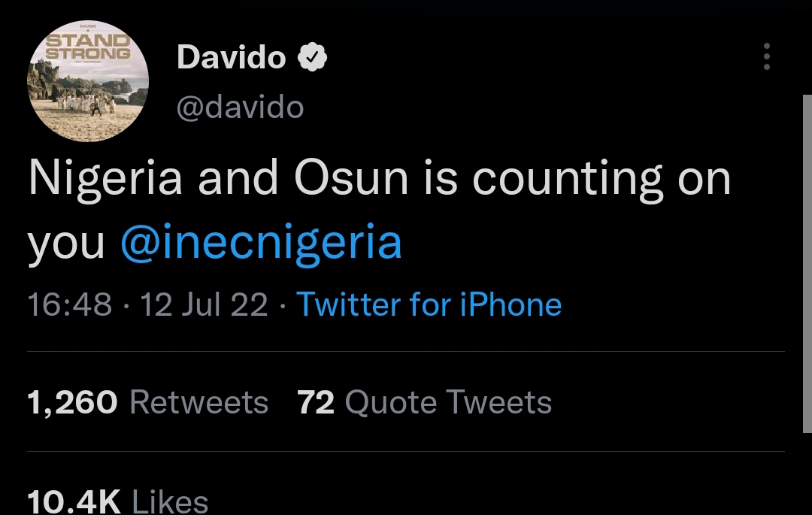Viewport: 812px width, 515px height.
Task: Select the 12 Jul 22 date
Action: click(x=204, y=304)
